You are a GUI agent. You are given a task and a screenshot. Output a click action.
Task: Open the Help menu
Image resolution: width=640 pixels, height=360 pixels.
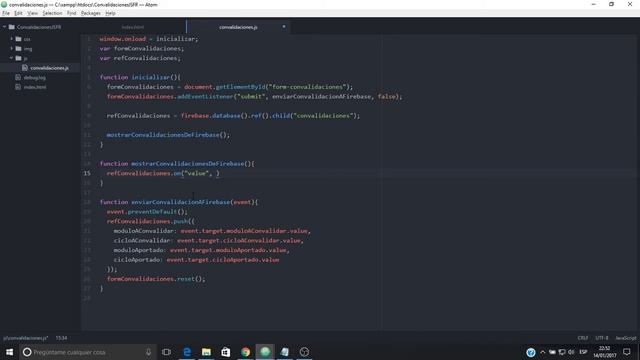point(110,13)
